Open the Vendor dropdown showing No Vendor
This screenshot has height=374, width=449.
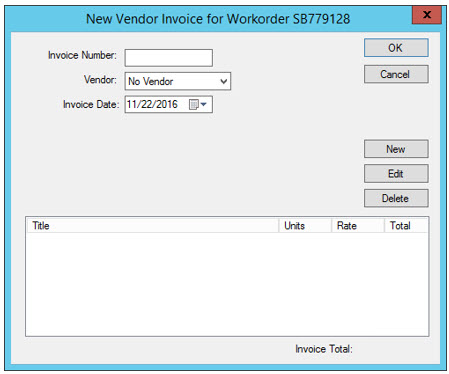click(x=178, y=81)
